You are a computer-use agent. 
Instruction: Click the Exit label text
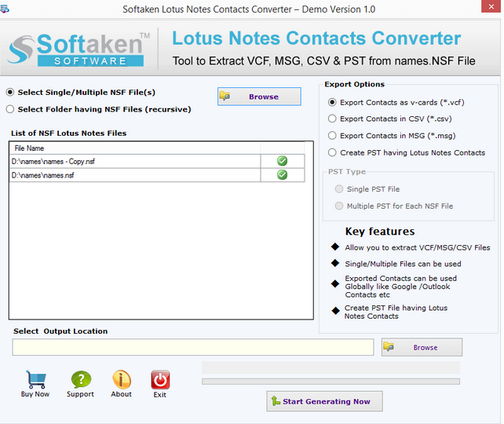[x=159, y=395]
